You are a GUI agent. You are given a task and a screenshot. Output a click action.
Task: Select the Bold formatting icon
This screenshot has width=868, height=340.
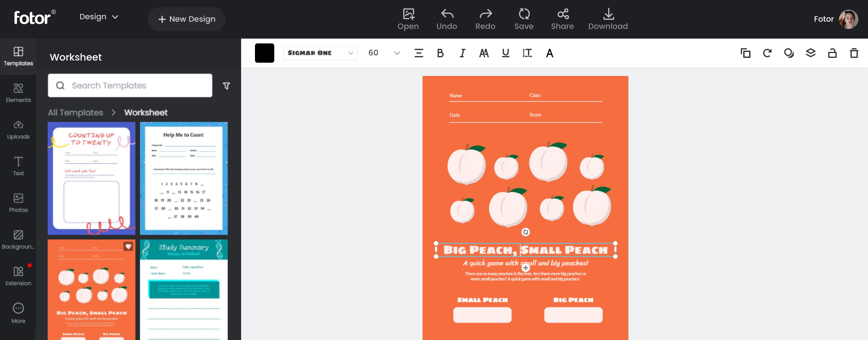[441, 53]
